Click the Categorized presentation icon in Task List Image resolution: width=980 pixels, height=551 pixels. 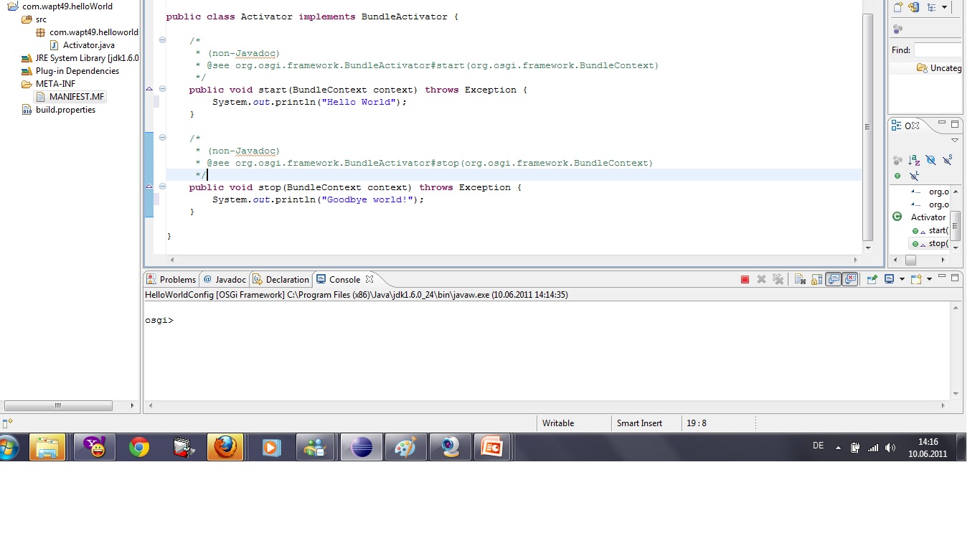pyautogui.click(x=932, y=7)
